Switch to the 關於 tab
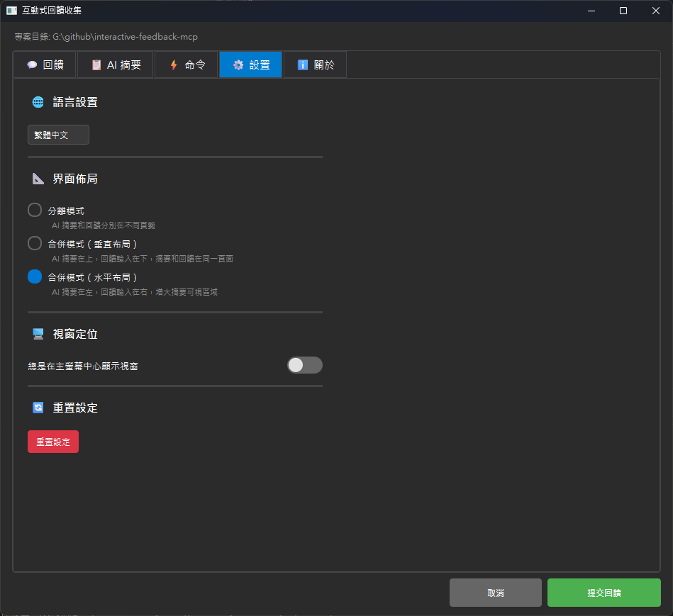673x616 pixels. (314, 64)
